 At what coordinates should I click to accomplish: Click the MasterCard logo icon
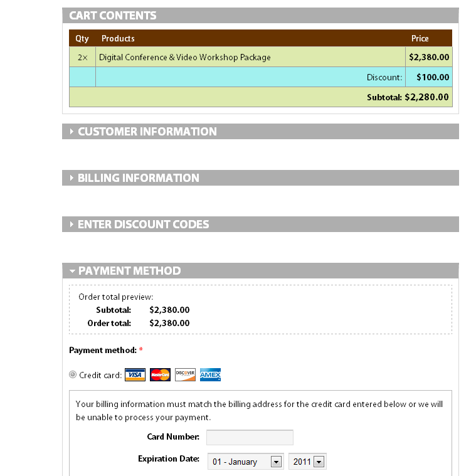(160, 375)
